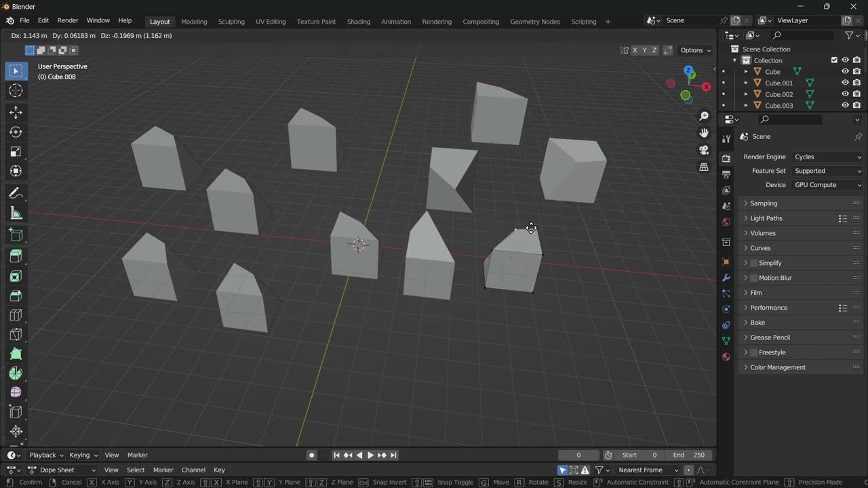This screenshot has width=868, height=488.
Task: Activate the 3D Cursor tool
Action: [x=16, y=91]
